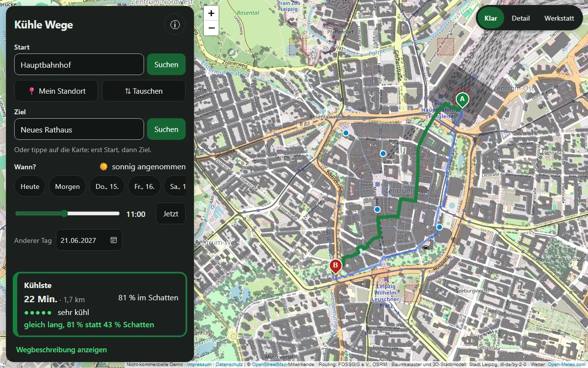
Task: Select the blue dot on Brühl street
Action: (x=383, y=154)
